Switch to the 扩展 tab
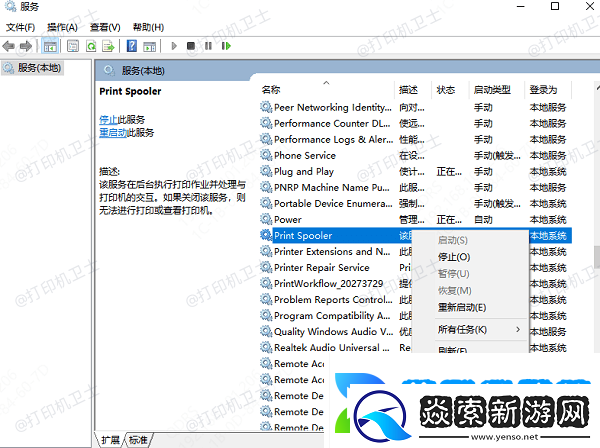Viewport: 600px width, 448px height. [110, 440]
